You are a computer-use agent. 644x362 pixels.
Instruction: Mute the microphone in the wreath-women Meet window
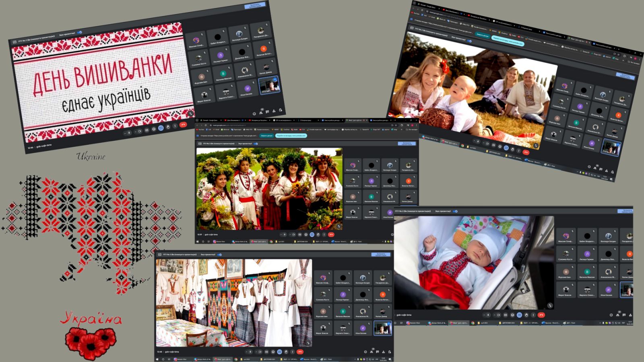285,234
